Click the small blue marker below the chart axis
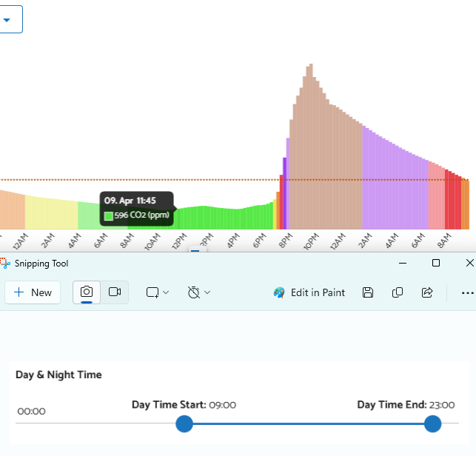The width and height of the screenshot is (476, 456). (195, 250)
